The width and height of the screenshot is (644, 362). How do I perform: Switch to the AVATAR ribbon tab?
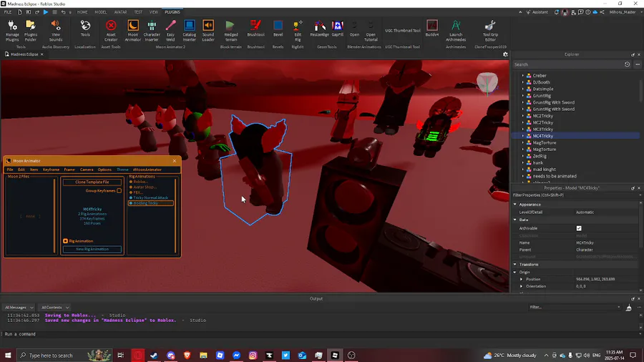click(120, 12)
